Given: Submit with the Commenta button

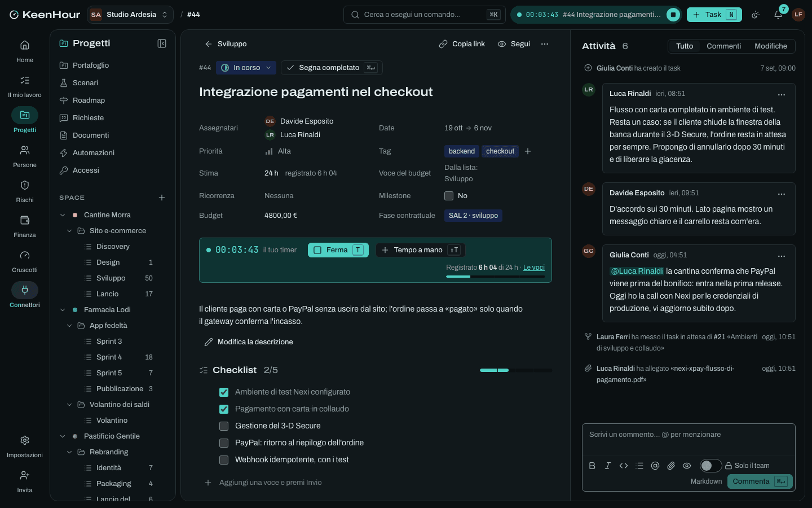Looking at the screenshot, I should 760,481.
